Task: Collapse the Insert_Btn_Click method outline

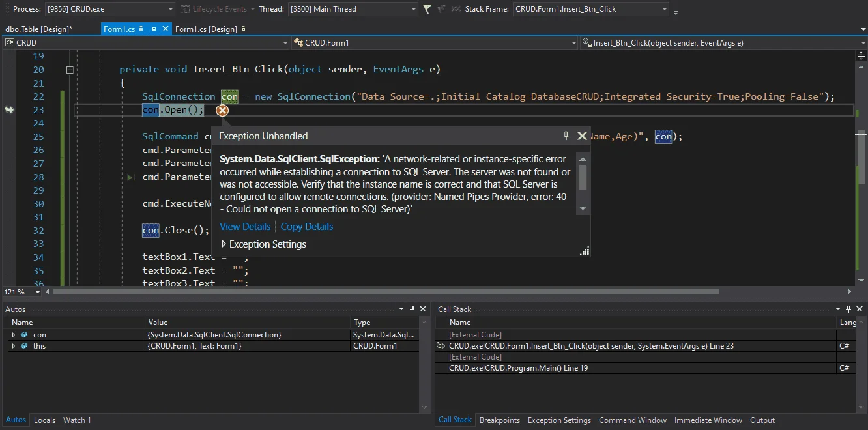Action: (x=70, y=70)
